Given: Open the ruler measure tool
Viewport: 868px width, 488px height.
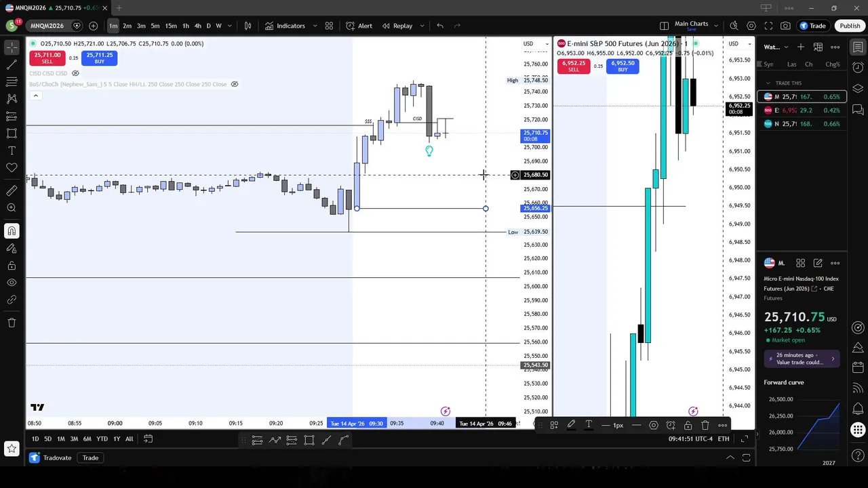Looking at the screenshot, I should click(x=12, y=191).
